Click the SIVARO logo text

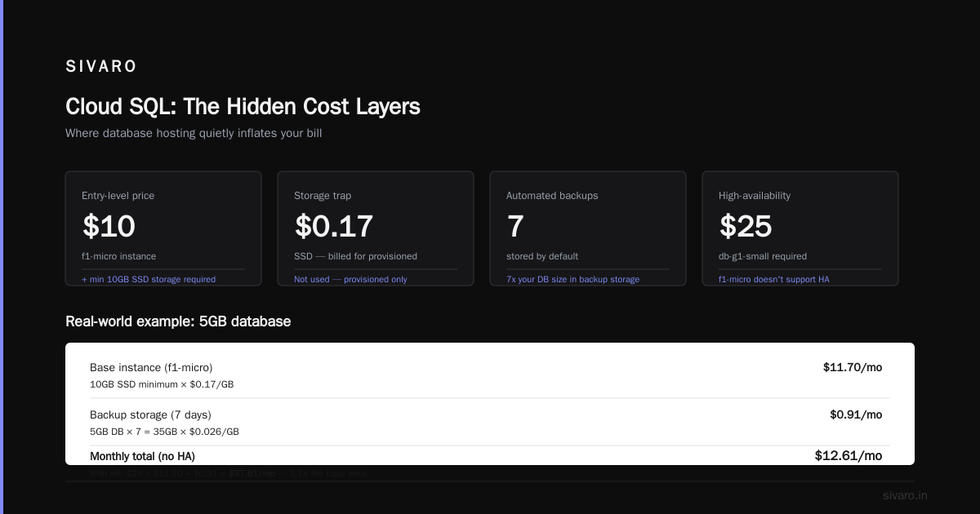[x=101, y=67]
